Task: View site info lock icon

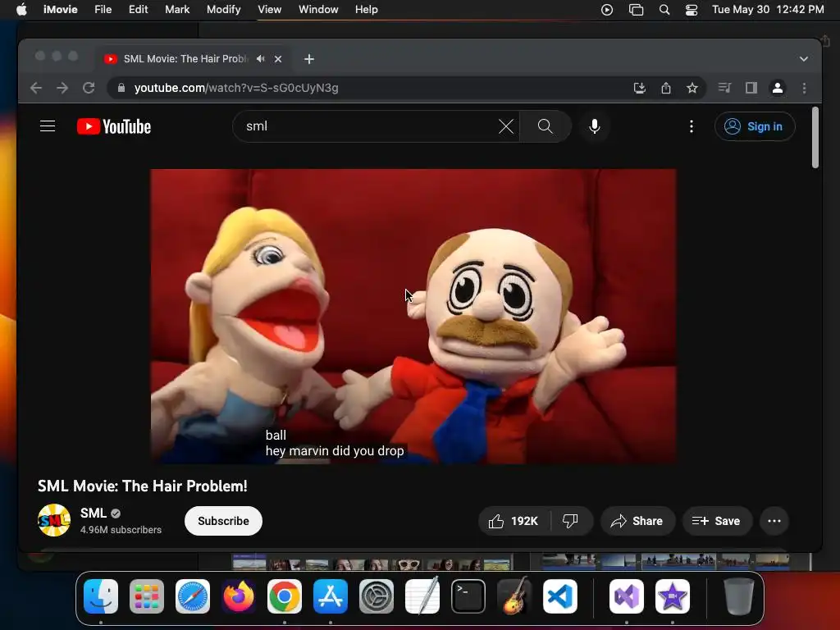Action: point(121,88)
